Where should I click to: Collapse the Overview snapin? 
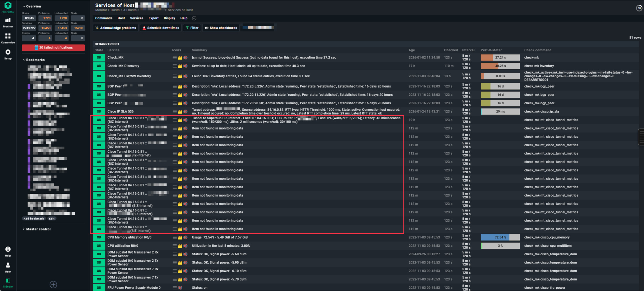(x=32, y=6)
